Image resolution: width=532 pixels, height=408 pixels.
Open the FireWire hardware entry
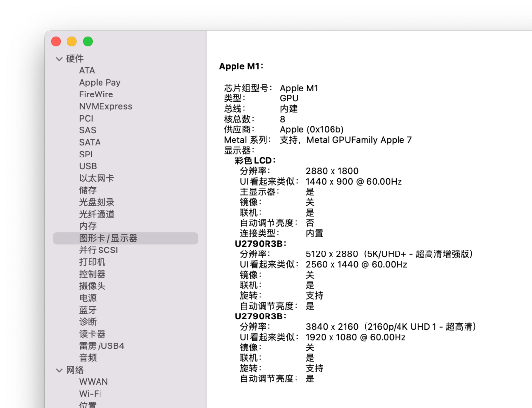[x=96, y=94]
